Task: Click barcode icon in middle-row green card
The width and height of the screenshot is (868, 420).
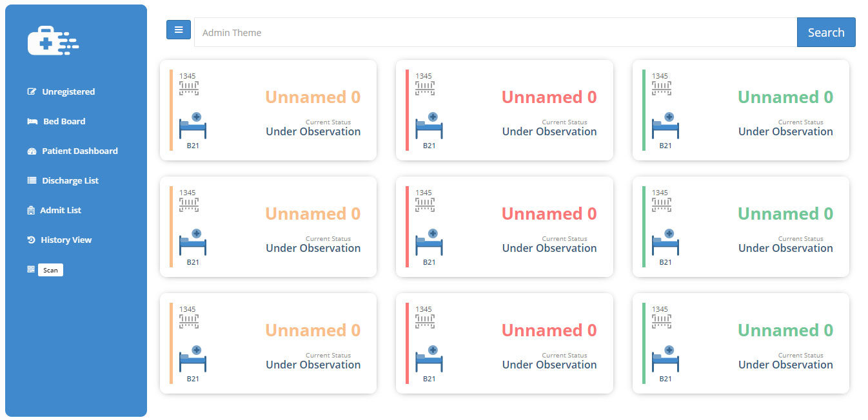Action: click(661, 205)
